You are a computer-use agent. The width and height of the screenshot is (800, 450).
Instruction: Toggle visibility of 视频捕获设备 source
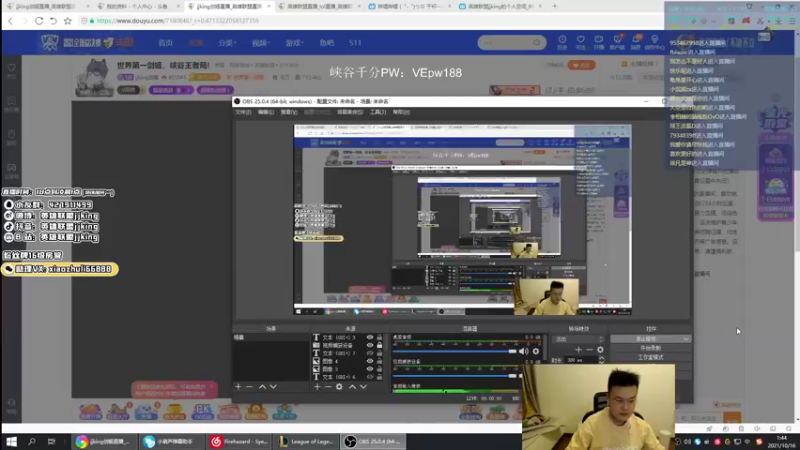coord(370,345)
